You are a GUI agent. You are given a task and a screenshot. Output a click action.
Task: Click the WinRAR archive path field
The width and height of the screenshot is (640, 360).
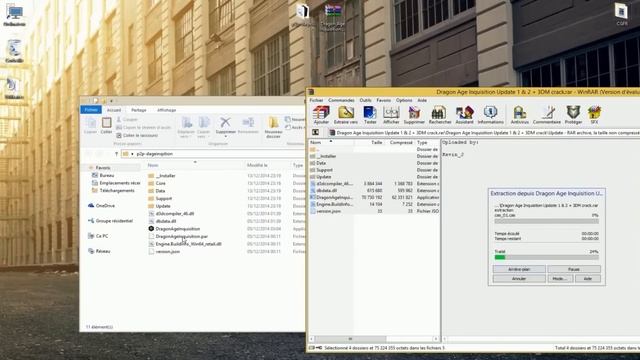[x=484, y=133]
